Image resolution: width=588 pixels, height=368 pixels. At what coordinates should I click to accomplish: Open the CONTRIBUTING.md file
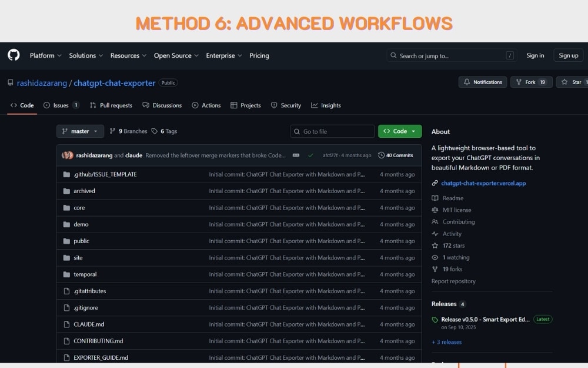tap(98, 341)
